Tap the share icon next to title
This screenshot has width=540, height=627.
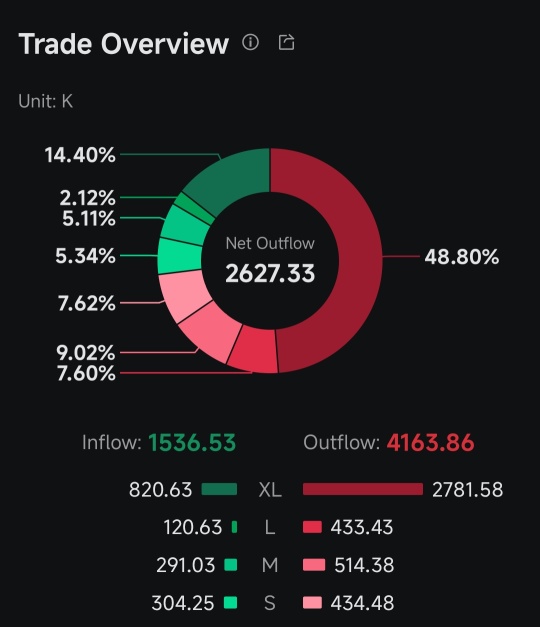click(286, 42)
